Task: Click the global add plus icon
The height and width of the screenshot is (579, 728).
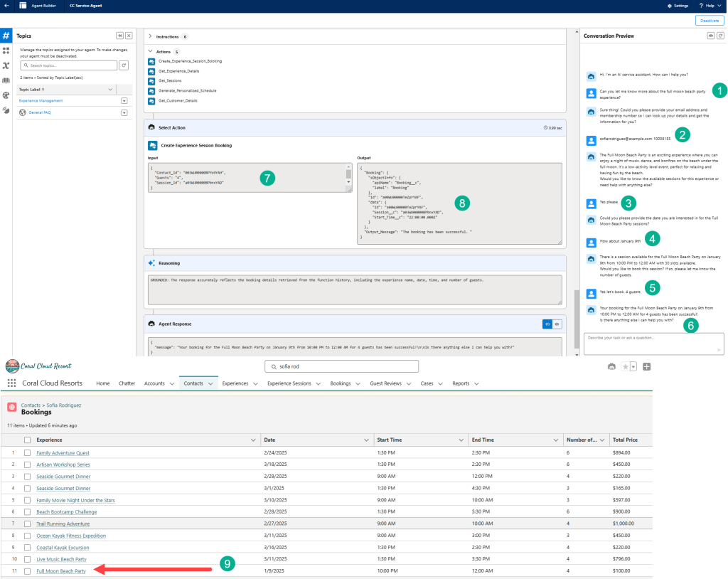Action: (646, 366)
